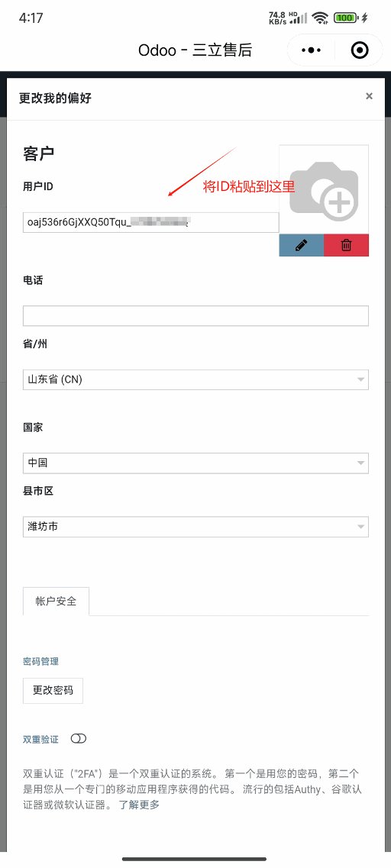Image resolution: width=391 pixels, height=868 pixels.
Task: Focus the empty 电话 input field
Action: pyautogui.click(x=195, y=315)
